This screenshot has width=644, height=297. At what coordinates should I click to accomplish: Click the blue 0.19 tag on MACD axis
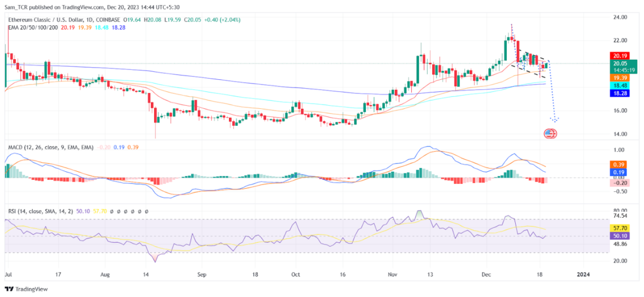tap(619, 172)
